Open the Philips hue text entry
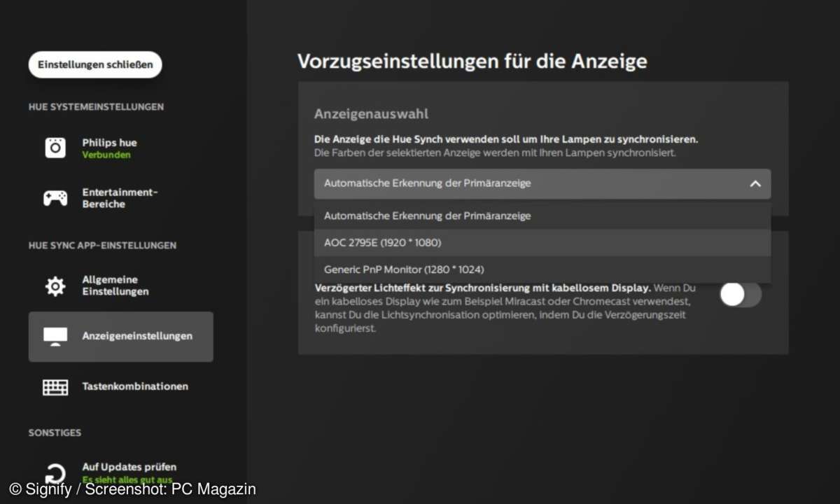 pyautogui.click(x=109, y=143)
